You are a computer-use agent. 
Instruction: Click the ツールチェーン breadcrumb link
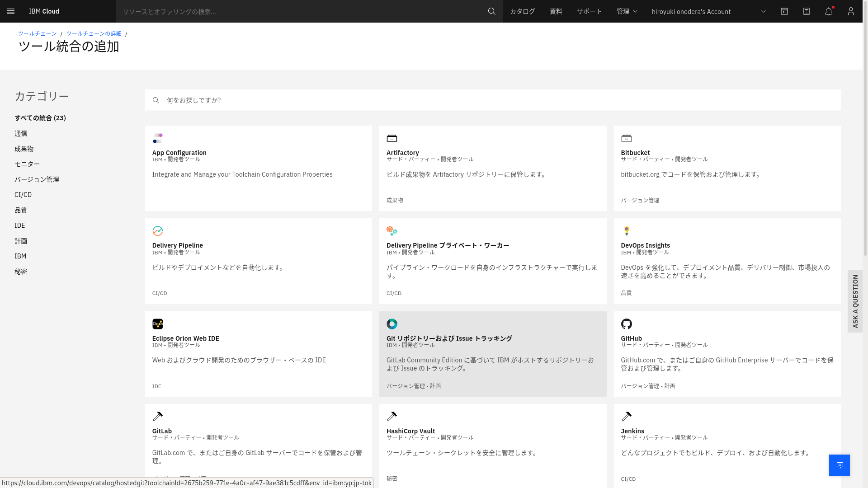click(37, 33)
